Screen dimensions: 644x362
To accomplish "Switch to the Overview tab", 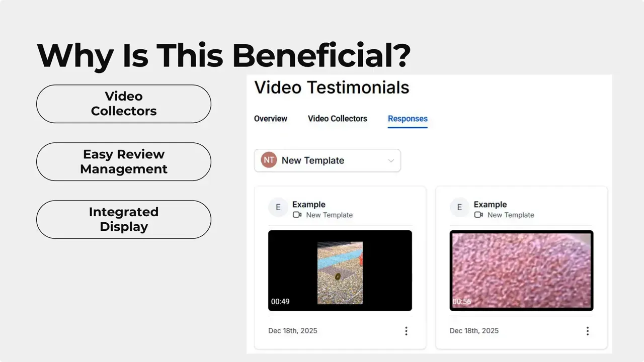I will coord(271,119).
